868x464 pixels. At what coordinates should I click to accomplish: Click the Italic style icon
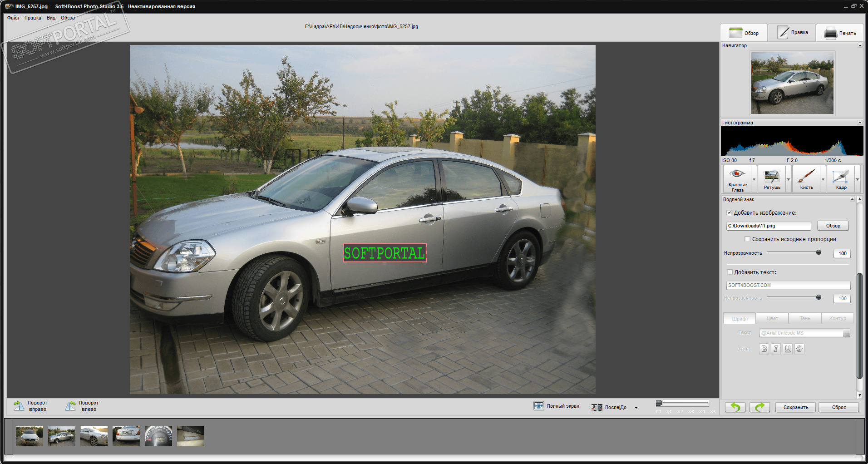(x=776, y=349)
